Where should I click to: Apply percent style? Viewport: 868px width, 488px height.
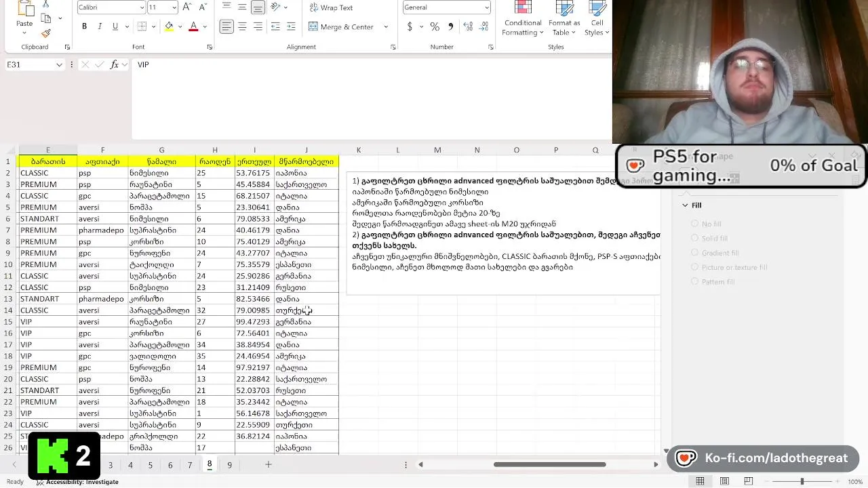(x=435, y=26)
